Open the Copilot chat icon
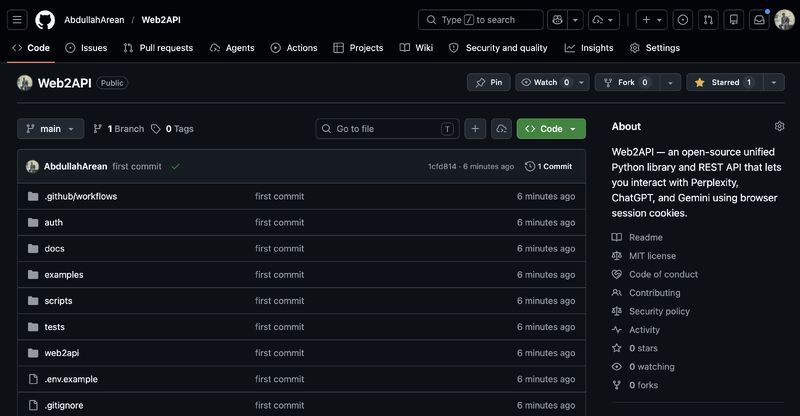 point(557,20)
